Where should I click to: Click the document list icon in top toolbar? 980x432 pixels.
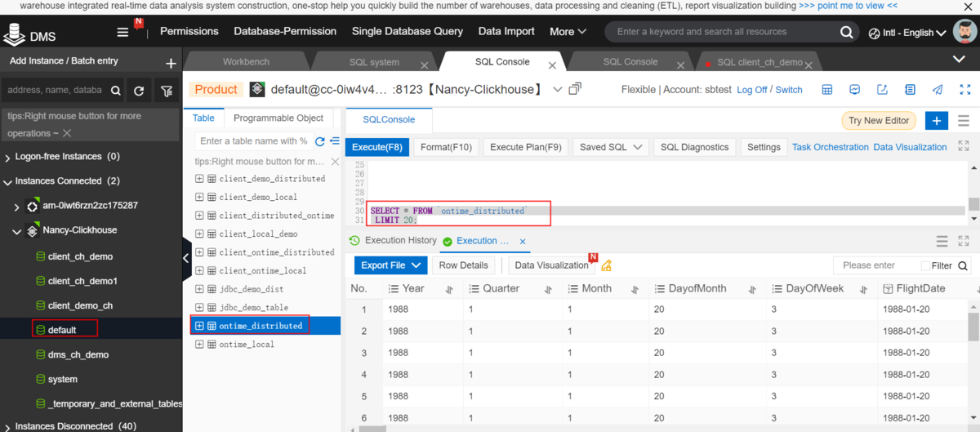pyautogui.click(x=910, y=90)
